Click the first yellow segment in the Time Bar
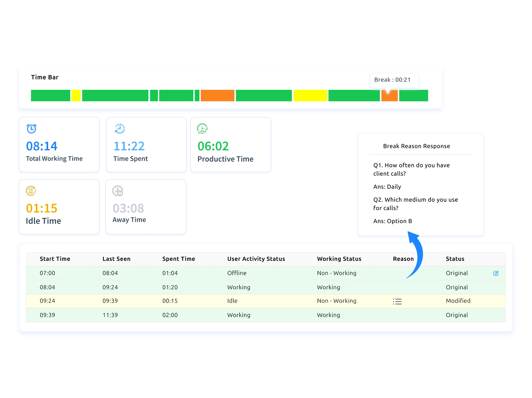This screenshot has width=532, height=398. tap(76, 96)
